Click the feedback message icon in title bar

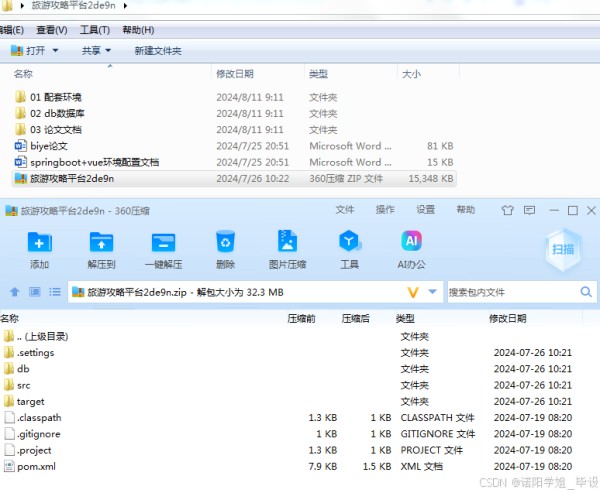(x=529, y=210)
